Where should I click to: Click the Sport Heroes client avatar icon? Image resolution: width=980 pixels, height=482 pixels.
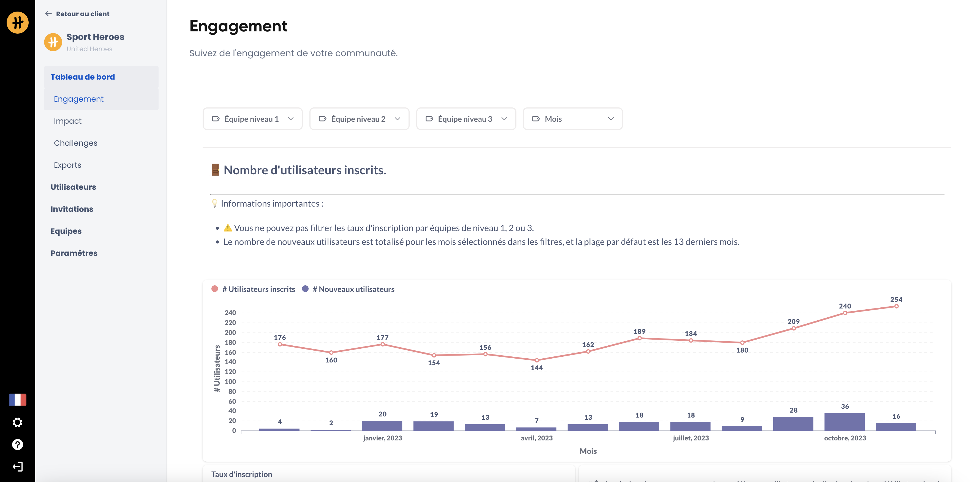(x=53, y=42)
